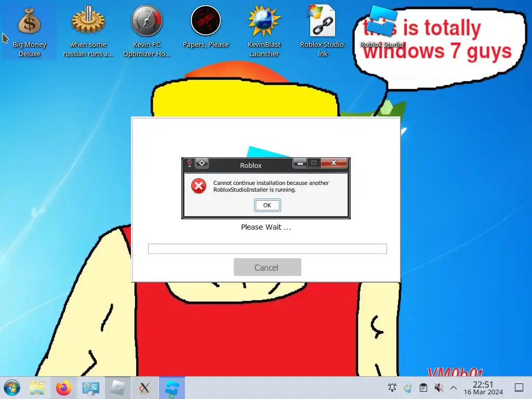532x399 pixels.
Task: Click the show desktop button in taskbar
Action: point(519,388)
